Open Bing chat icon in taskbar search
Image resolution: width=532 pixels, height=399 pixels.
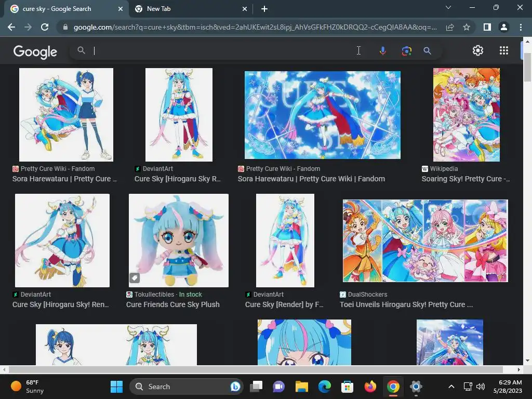pos(235,387)
